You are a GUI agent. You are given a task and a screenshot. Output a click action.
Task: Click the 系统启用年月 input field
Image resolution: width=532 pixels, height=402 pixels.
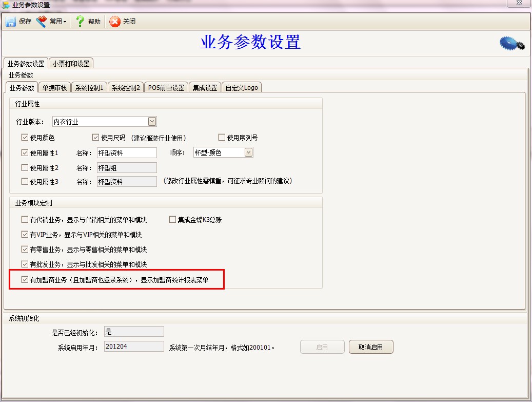click(134, 346)
